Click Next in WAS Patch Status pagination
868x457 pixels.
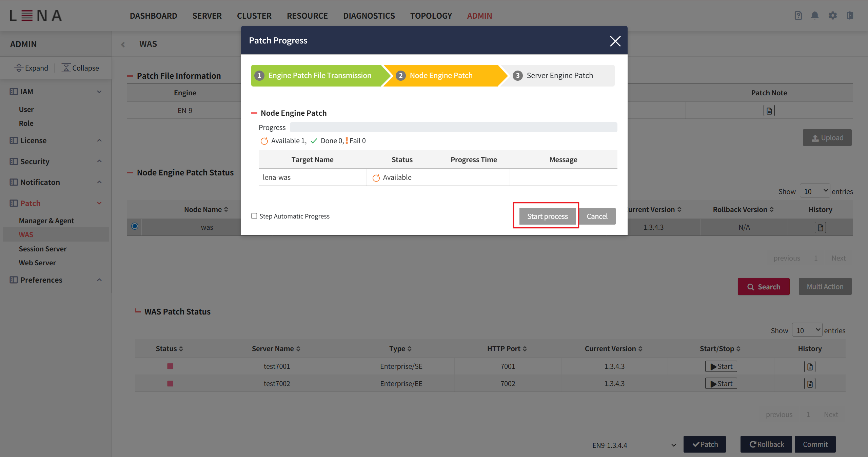click(x=831, y=415)
